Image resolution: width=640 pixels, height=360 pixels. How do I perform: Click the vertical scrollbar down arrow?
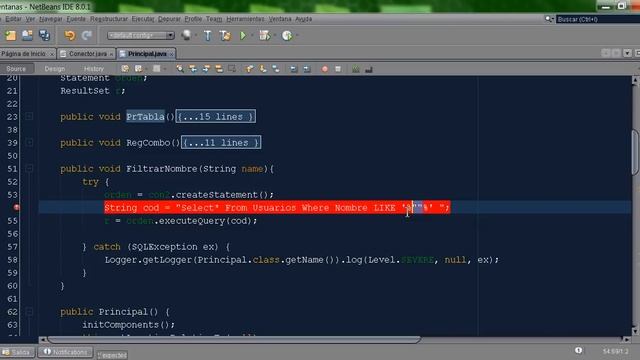(x=635, y=331)
